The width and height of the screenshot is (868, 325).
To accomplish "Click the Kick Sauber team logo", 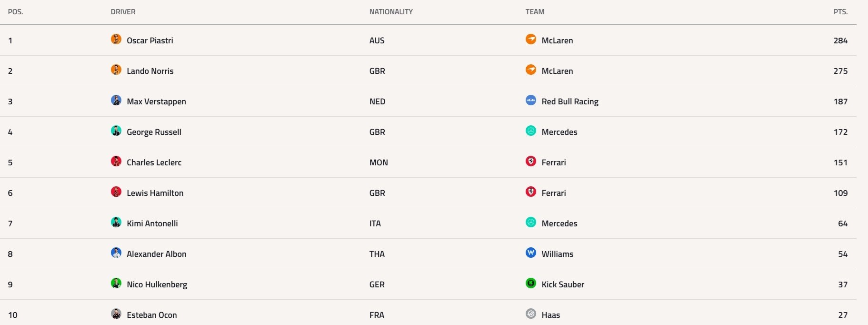I will [531, 283].
